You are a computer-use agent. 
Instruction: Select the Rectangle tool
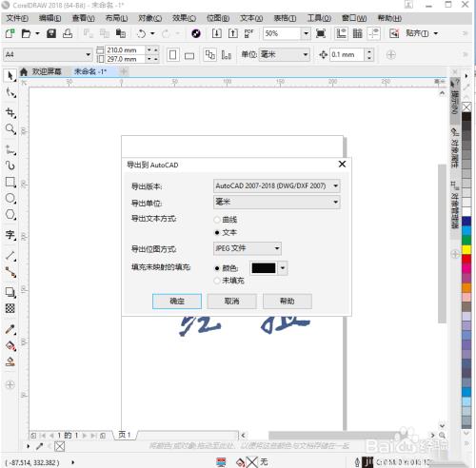tap(10, 182)
